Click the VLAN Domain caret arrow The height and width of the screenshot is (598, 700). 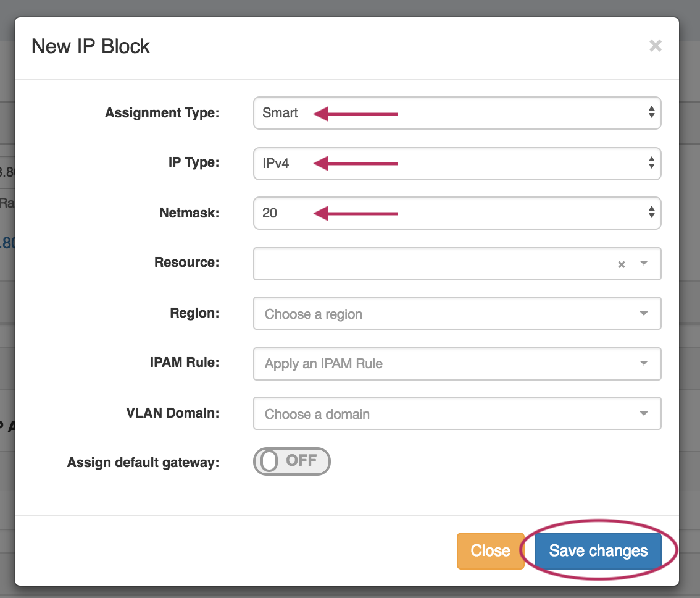(x=644, y=414)
